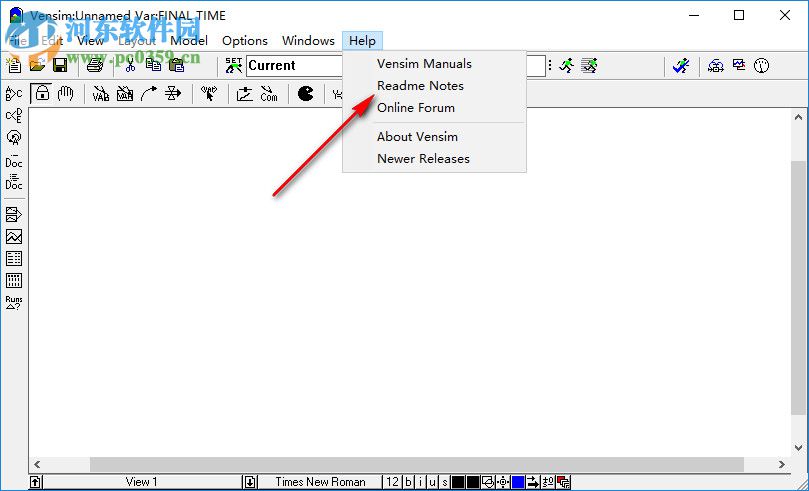The width and height of the screenshot is (809, 491).
Task: Toggle italic 'i' in status bar
Action: pyautogui.click(x=420, y=482)
